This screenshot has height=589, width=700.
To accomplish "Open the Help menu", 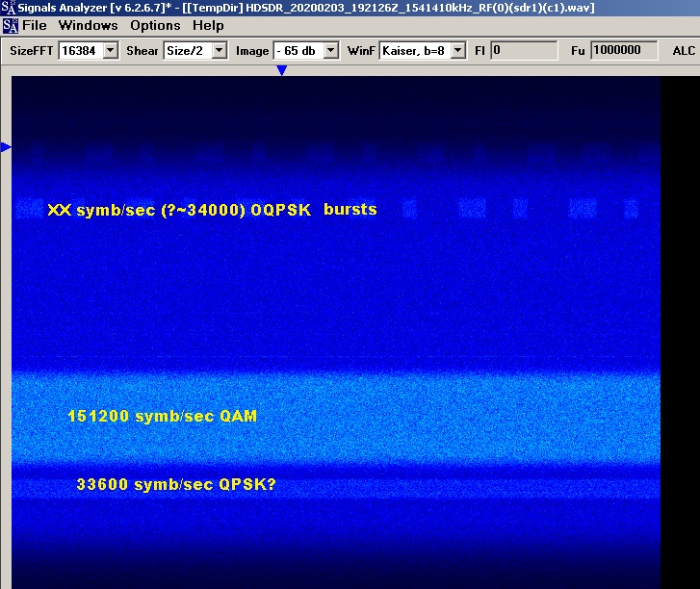I will (208, 25).
